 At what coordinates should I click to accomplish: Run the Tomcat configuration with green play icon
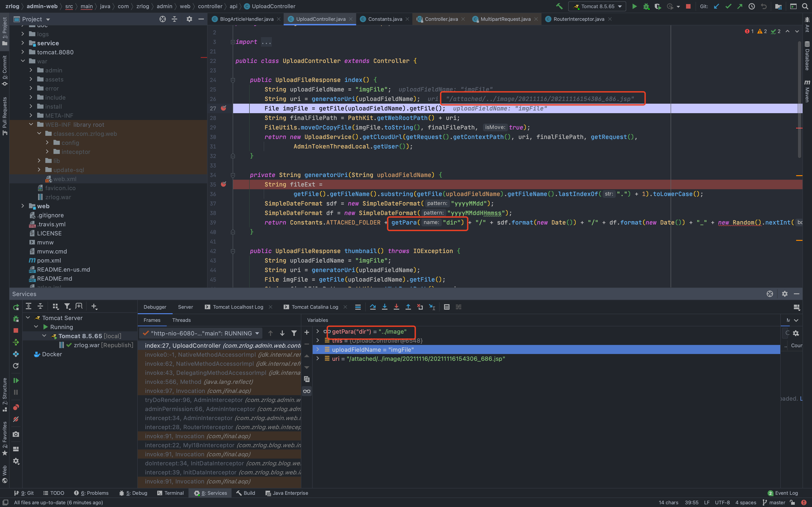(x=635, y=6)
